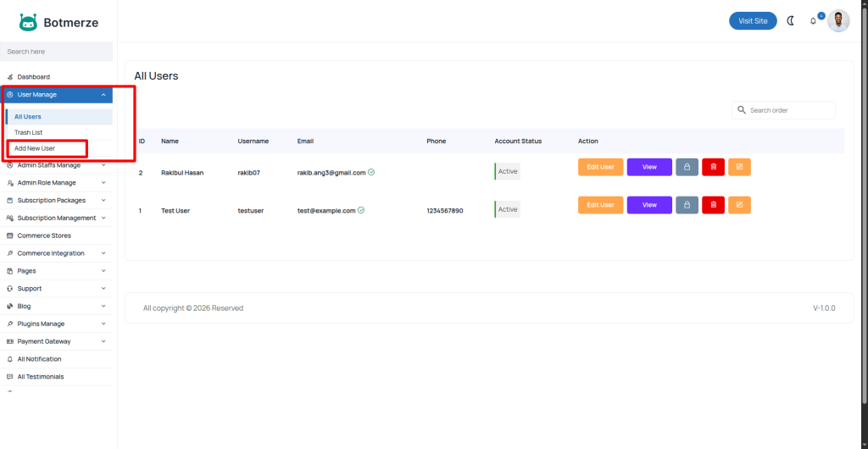
Task: Open the profile avatar menu
Action: tap(838, 21)
